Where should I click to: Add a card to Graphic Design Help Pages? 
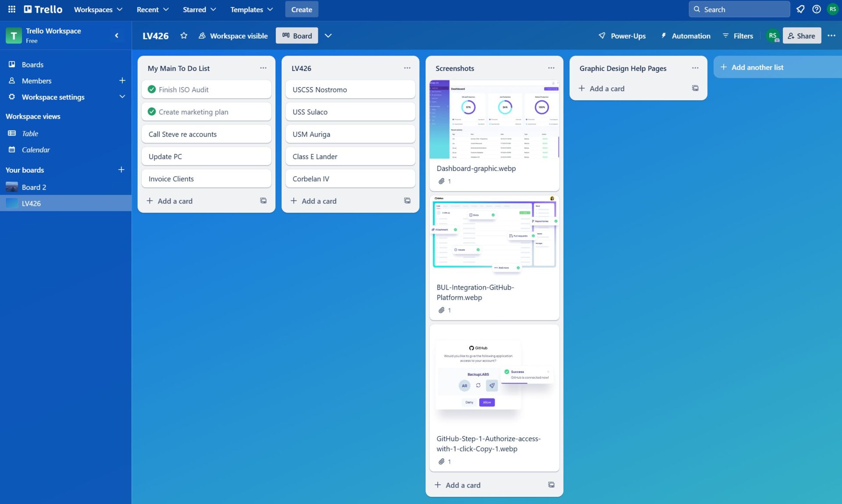(x=601, y=88)
